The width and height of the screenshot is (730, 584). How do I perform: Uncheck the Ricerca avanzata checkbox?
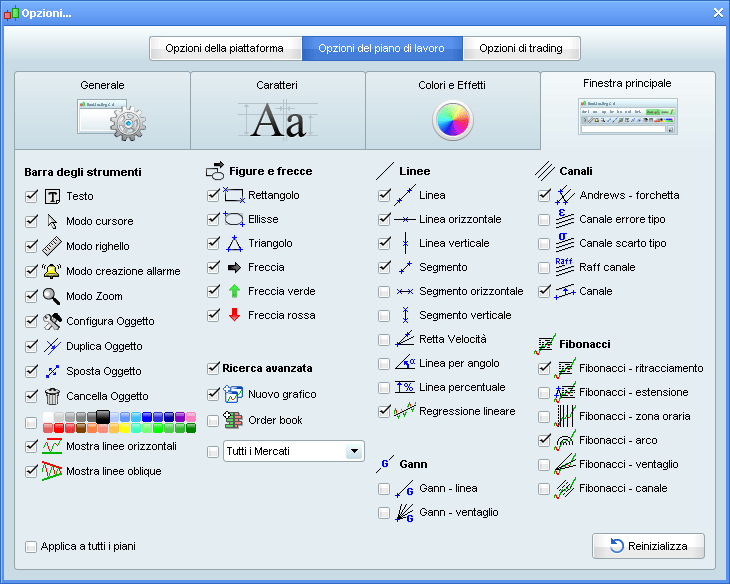tap(213, 368)
